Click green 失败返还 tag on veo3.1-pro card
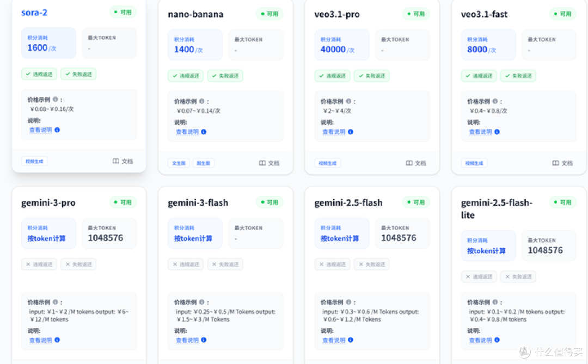 point(372,76)
